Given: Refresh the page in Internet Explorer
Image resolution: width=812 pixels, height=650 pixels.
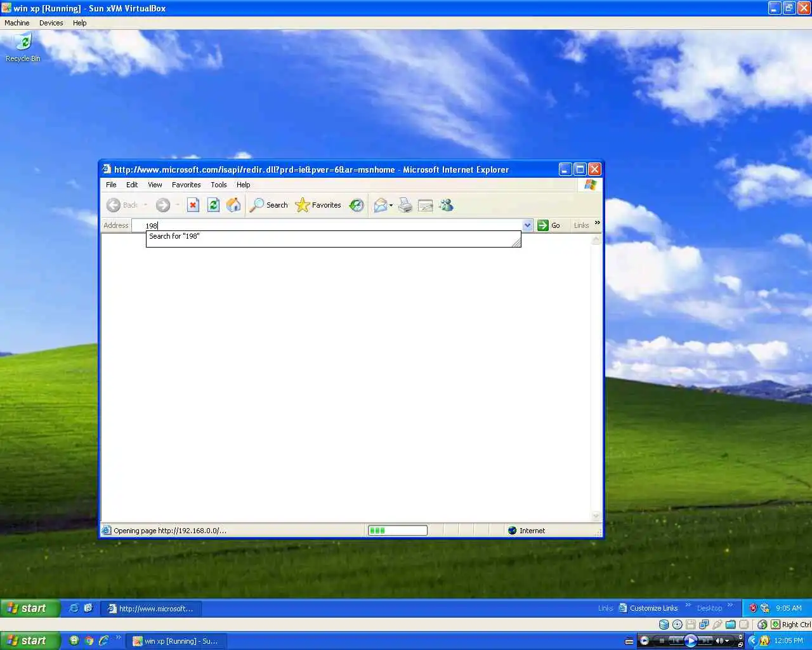Looking at the screenshot, I should (x=214, y=205).
